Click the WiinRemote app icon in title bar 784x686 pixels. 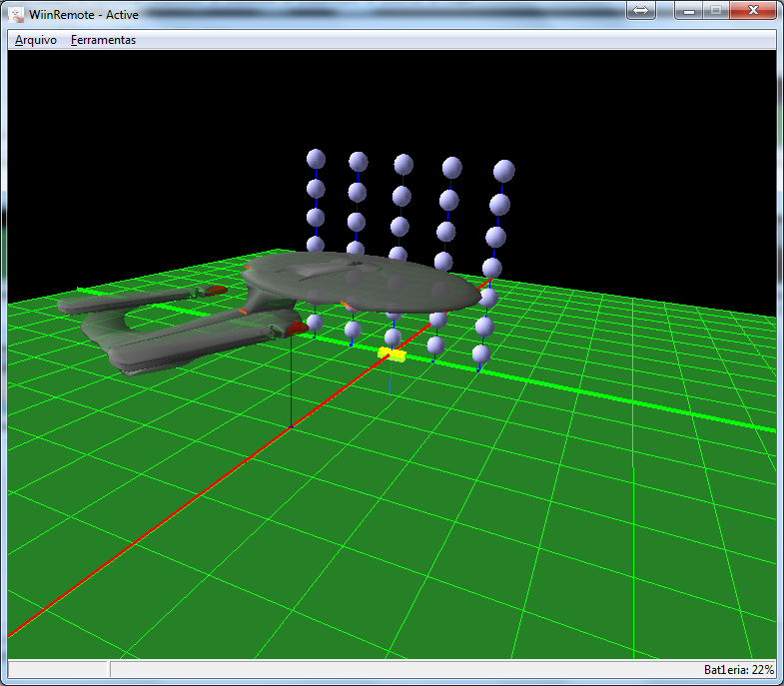pyautogui.click(x=16, y=15)
